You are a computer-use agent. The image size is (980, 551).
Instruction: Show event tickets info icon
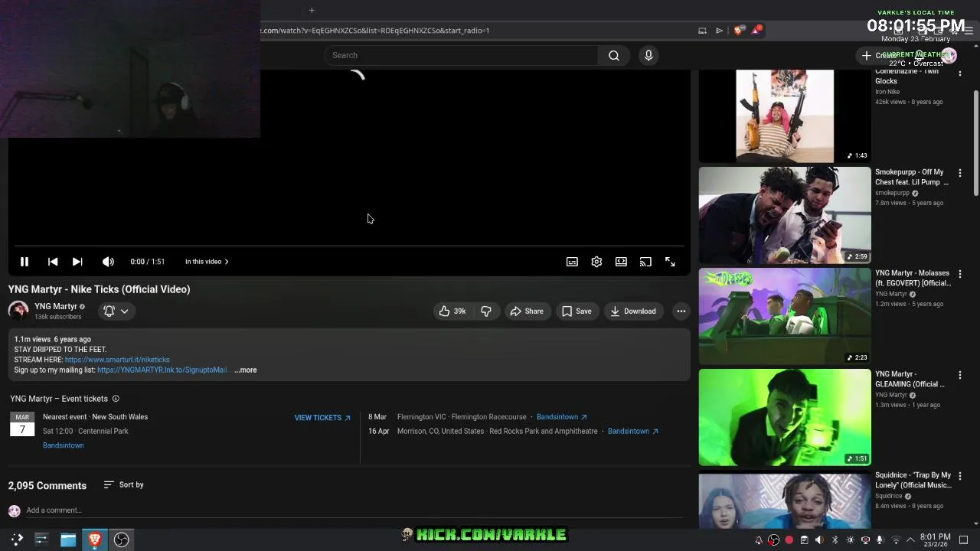pyautogui.click(x=116, y=399)
